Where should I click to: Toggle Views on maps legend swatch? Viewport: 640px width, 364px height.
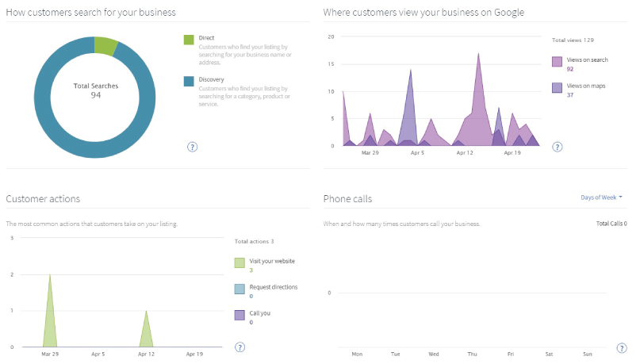coord(557,87)
